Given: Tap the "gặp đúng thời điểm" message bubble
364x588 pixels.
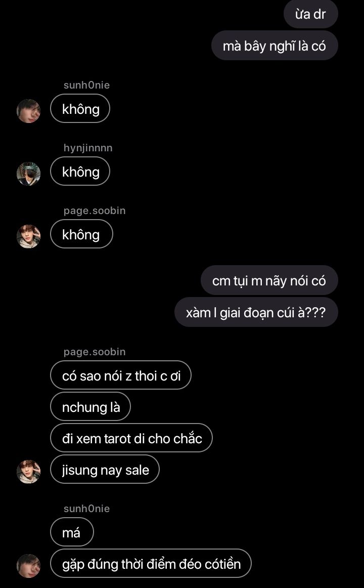Looking at the screenshot, I should click(151, 564).
